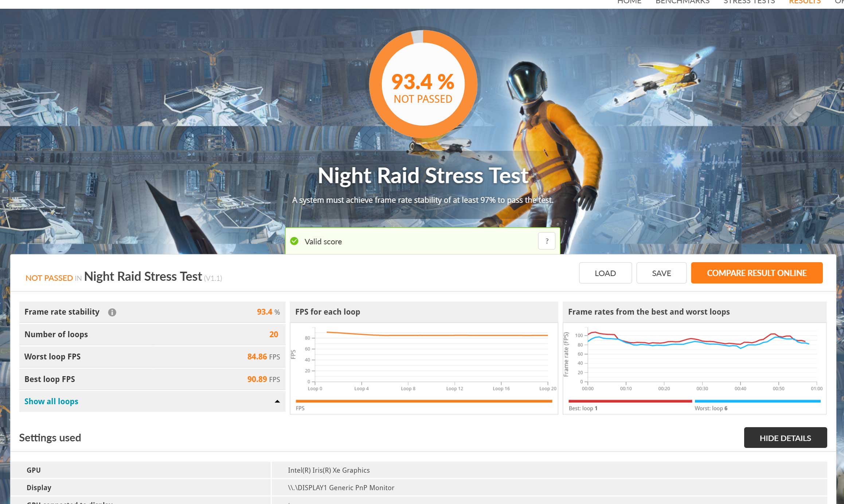This screenshot has height=504, width=844.
Task: Click the GPU row label
Action: (34, 470)
